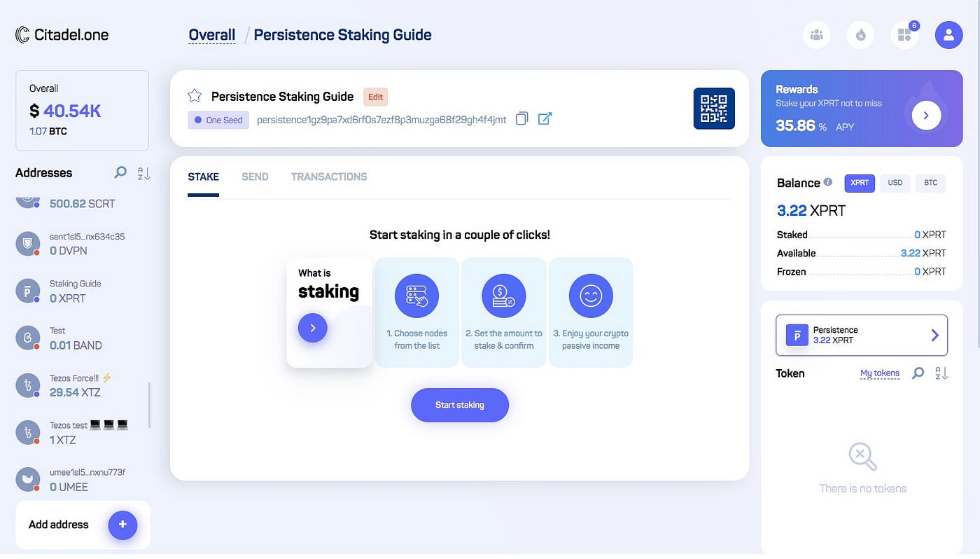The image size is (980, 559).
Task: Show balance in BTC
Action: (930, 183)
